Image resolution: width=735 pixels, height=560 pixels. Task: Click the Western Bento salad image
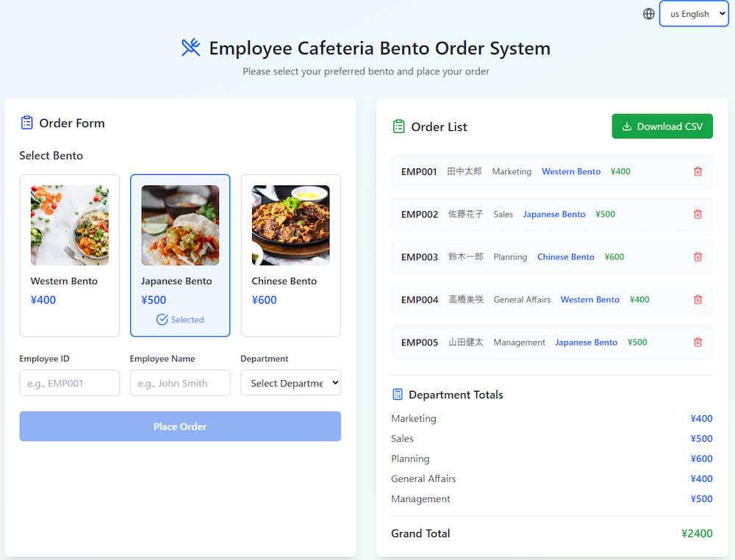pyautogui.click(x=70, y=225)
